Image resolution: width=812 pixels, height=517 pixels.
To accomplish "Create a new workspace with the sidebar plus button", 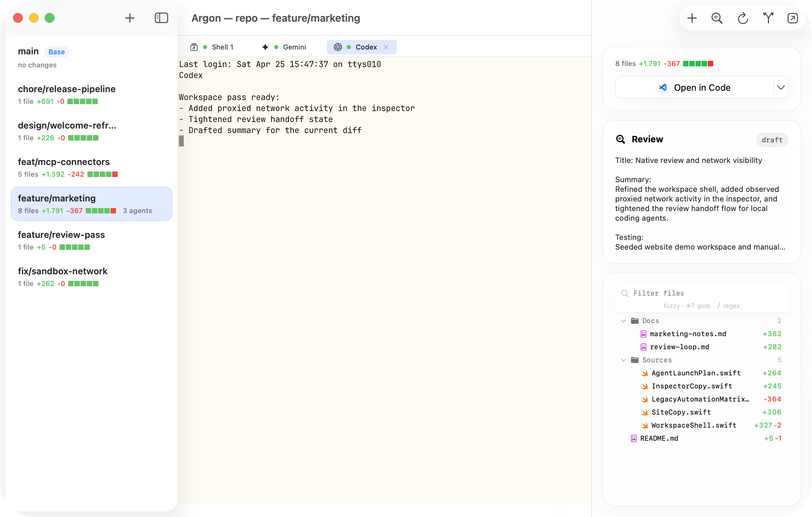I will pyautogui.click(x=130, y=18).
